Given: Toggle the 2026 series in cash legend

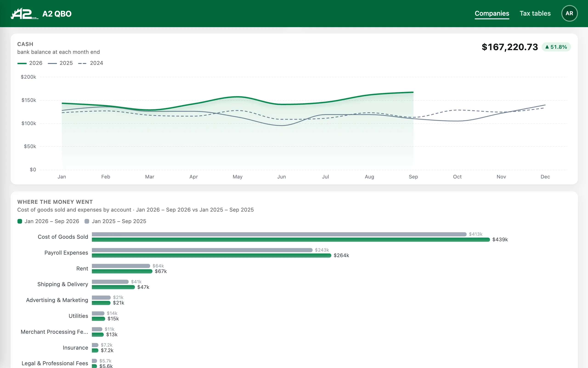Looking at the screenshot, I should click(x=30, y=63).
